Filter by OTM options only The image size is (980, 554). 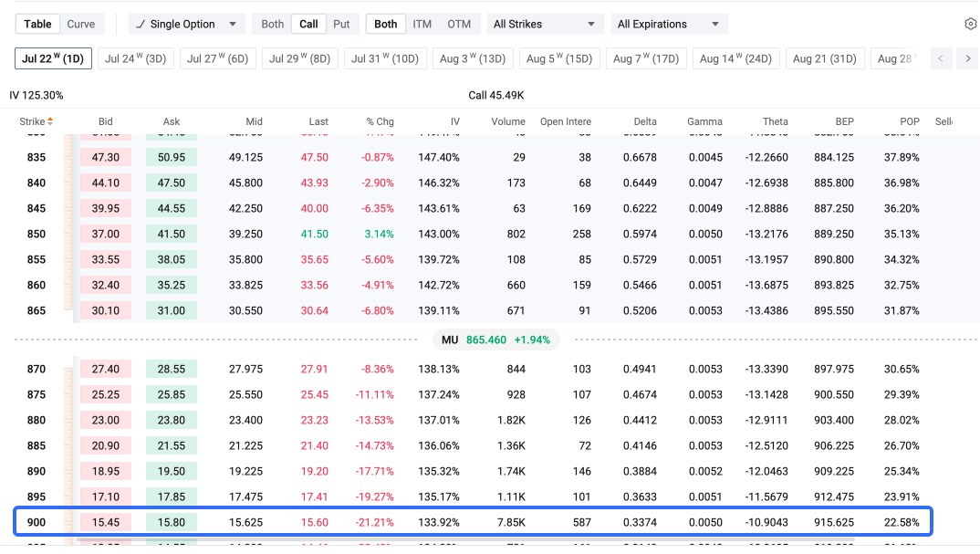pyautogui.click(x=459, y=25)
